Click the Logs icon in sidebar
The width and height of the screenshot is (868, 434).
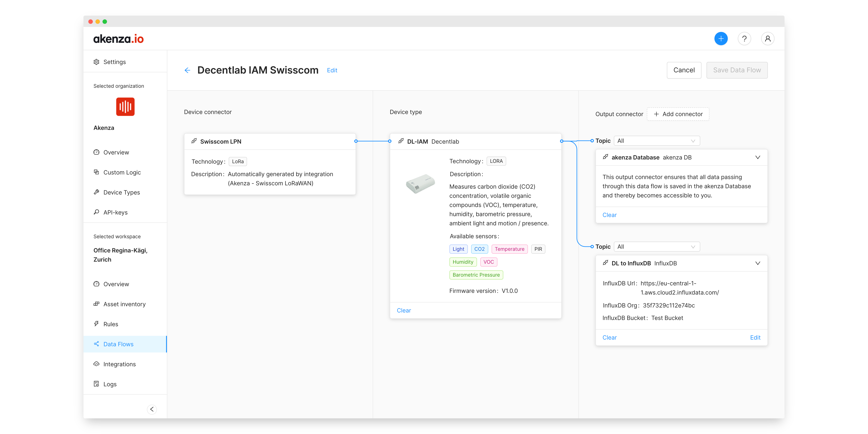point(96,384)
